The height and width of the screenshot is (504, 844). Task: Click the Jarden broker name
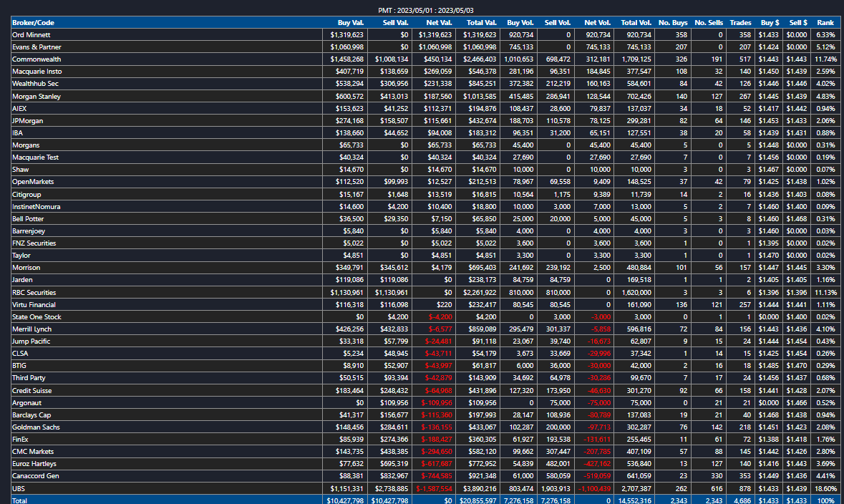23,279
